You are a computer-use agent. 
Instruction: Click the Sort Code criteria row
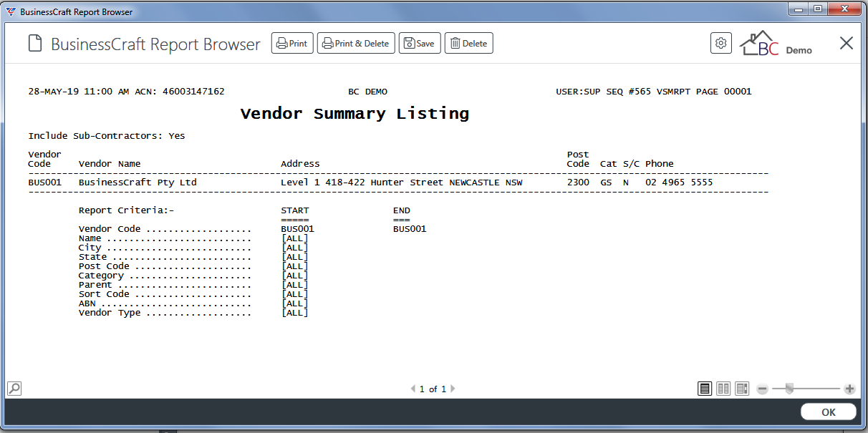pos(193,294)
